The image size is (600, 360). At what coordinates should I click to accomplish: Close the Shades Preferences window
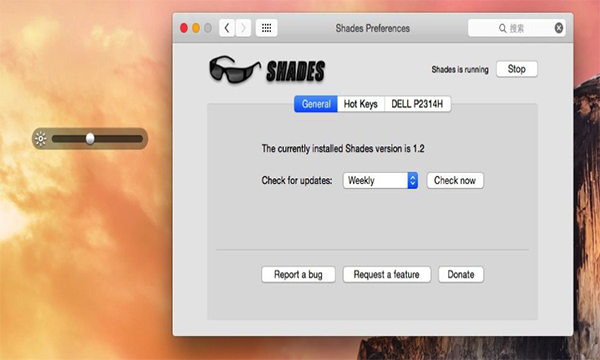tap(184, 28)
